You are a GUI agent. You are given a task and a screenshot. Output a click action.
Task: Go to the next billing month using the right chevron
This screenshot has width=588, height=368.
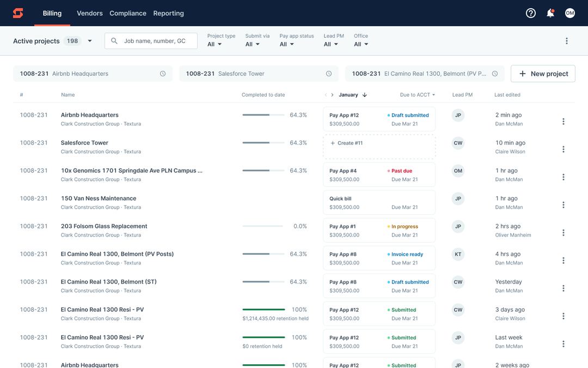tap(333, 94)
